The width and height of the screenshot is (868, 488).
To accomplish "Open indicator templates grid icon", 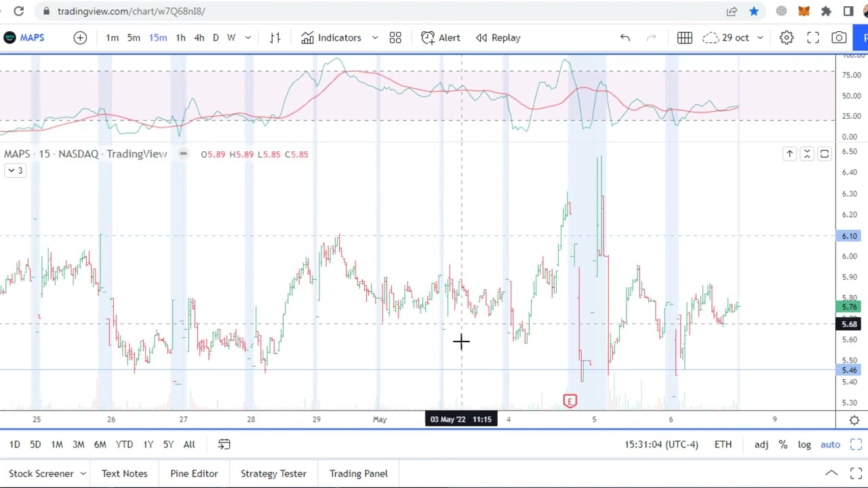I will coord(395,37).
